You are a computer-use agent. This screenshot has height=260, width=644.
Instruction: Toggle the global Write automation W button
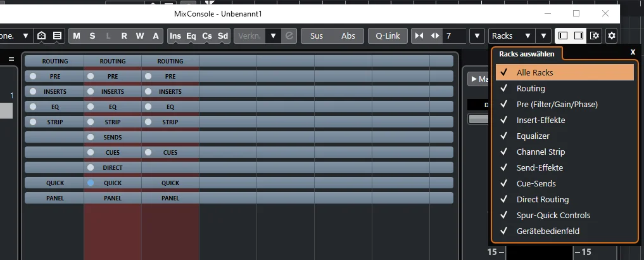pos(140,36)
